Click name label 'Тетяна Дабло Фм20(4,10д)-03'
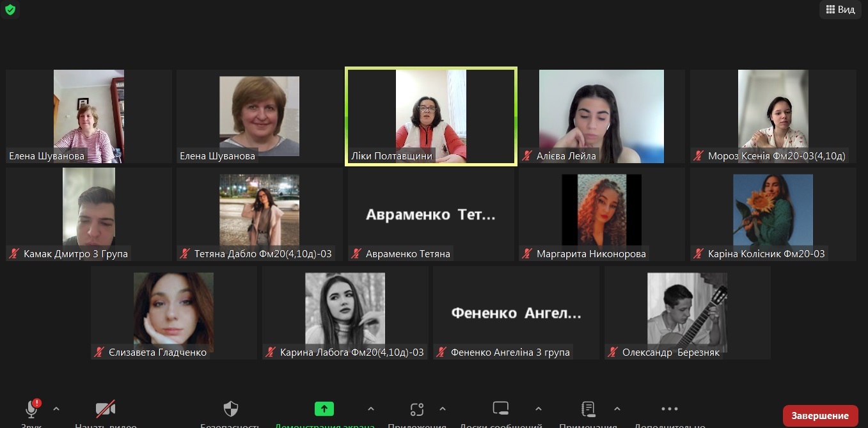Image resolution: width=868 pixels, height=428 pixels. (263, 254)
